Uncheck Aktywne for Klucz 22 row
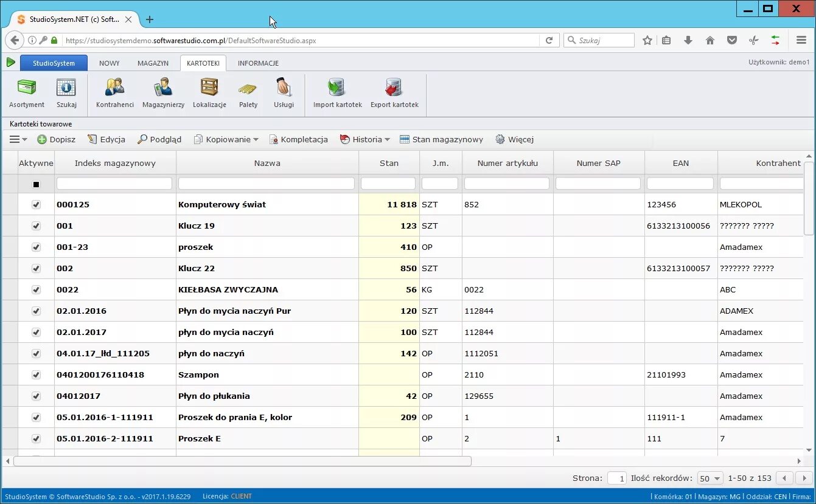Viewport: 816px width, 504px height. click(x=36, y=269)
